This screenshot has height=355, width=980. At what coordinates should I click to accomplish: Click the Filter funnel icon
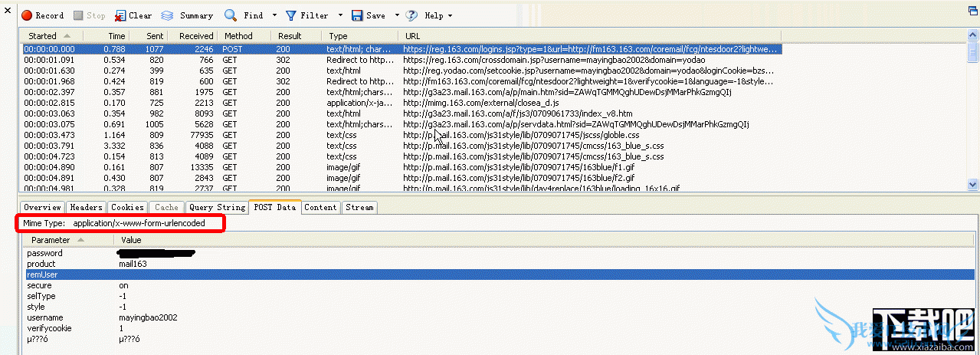pyautogui.click(x=291, y=15)
